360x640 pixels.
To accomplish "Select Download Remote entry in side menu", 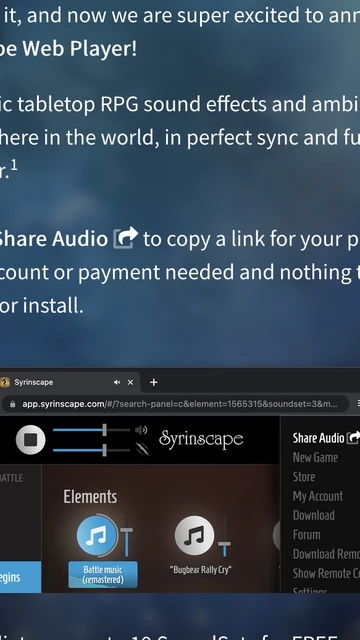I will click(326, 554).
